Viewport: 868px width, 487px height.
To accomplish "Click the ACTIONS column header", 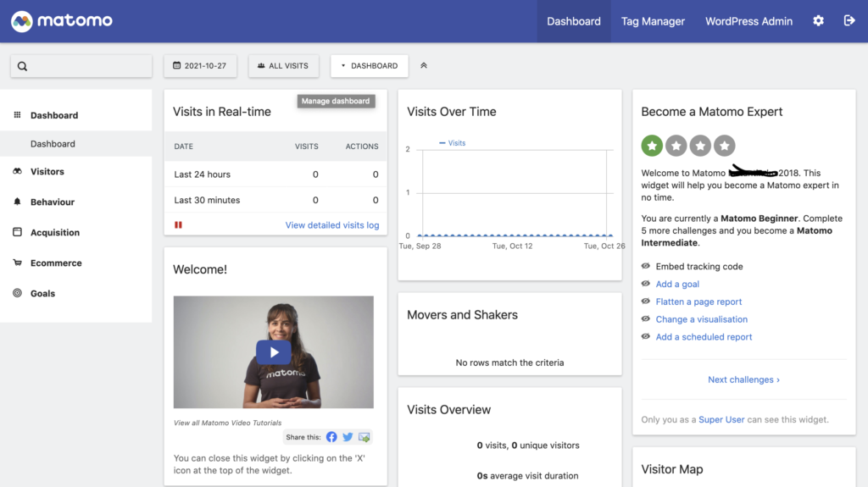I will click(x=362, y=146).
